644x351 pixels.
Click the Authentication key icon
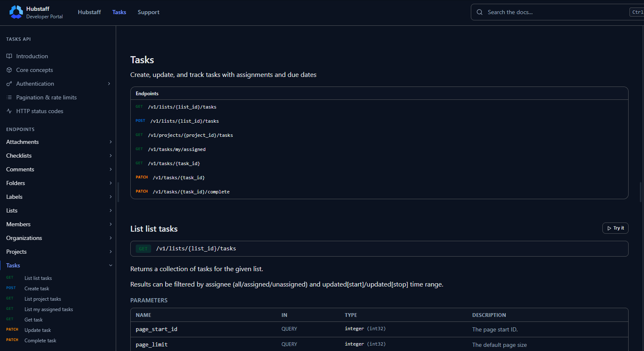9,84
